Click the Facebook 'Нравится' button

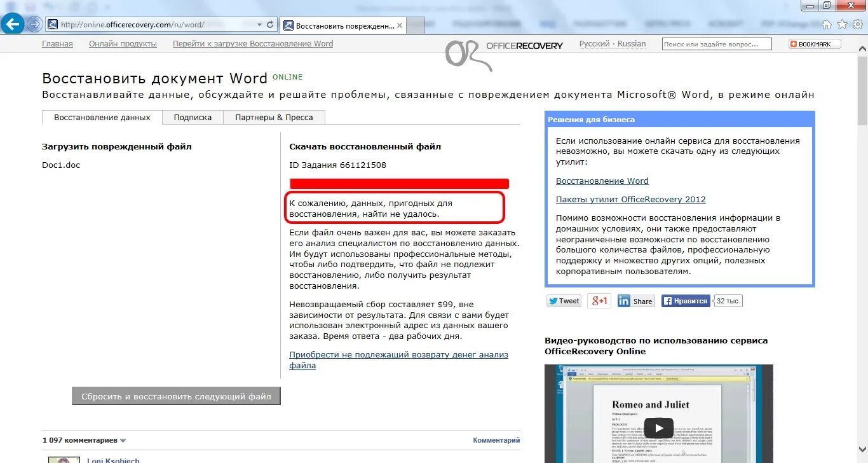point(686,301)
